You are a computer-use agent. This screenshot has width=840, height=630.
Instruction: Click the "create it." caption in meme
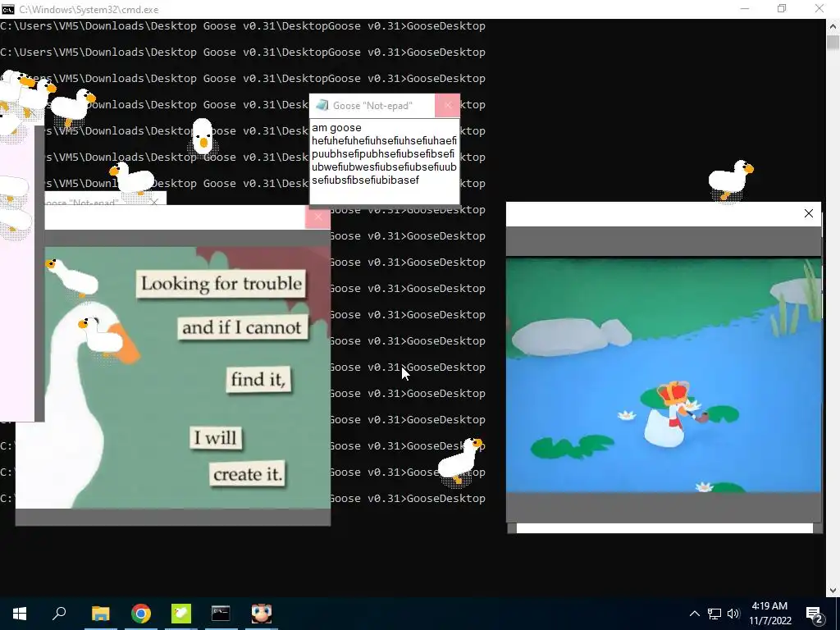click(248, 474)
